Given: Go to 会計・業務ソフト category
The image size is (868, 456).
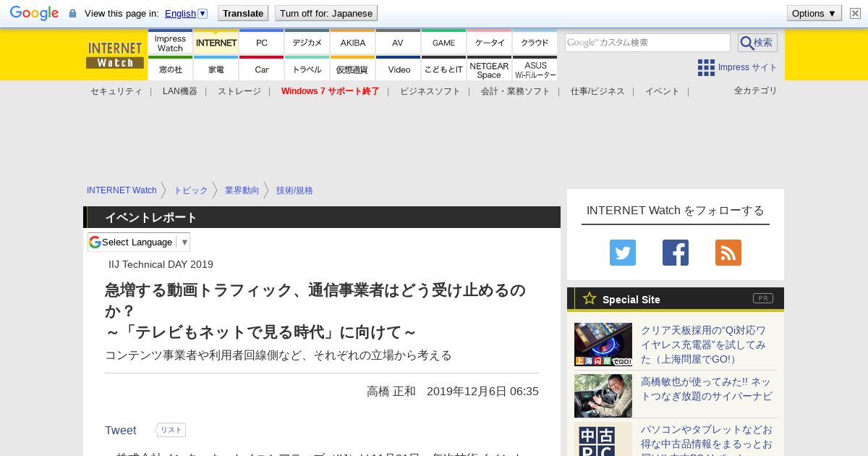Looking at the screenshot, I should 516,91.
